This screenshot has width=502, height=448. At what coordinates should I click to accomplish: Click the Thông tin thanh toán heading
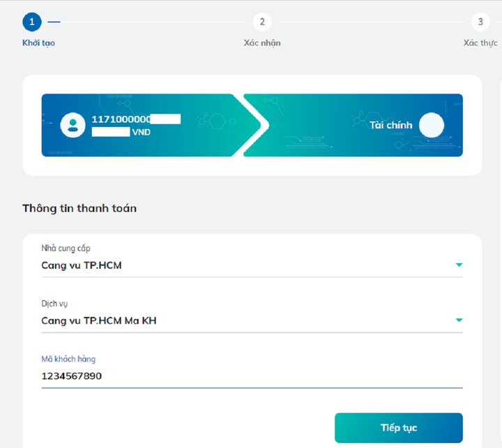[x=79, y=208]
